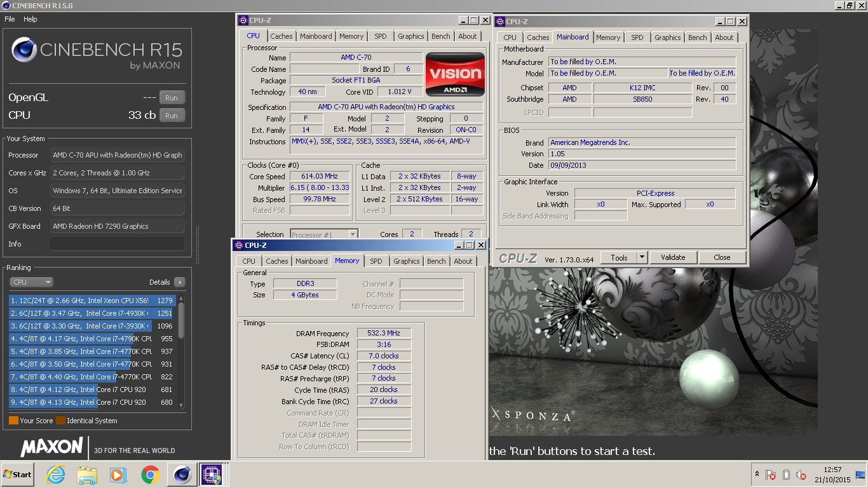Run the OpenGL benchmark
The image size is (868, 488).
[x=172, y=98]
